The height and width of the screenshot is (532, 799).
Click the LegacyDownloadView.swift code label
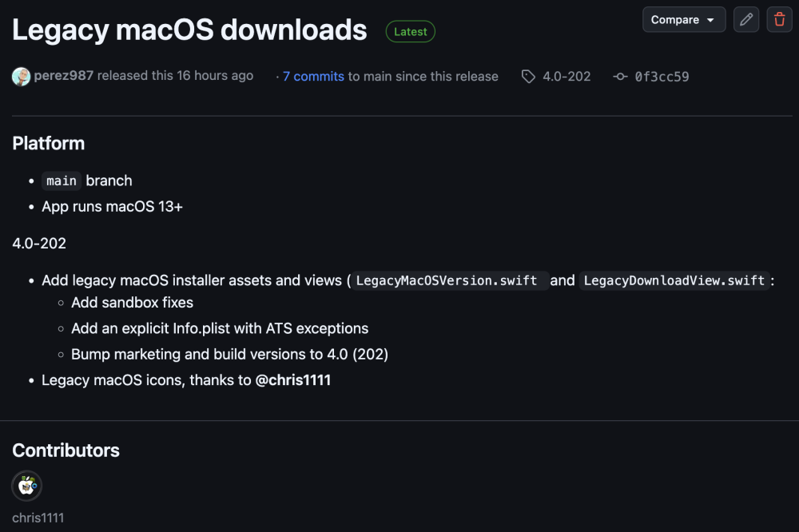click(674, 281)
